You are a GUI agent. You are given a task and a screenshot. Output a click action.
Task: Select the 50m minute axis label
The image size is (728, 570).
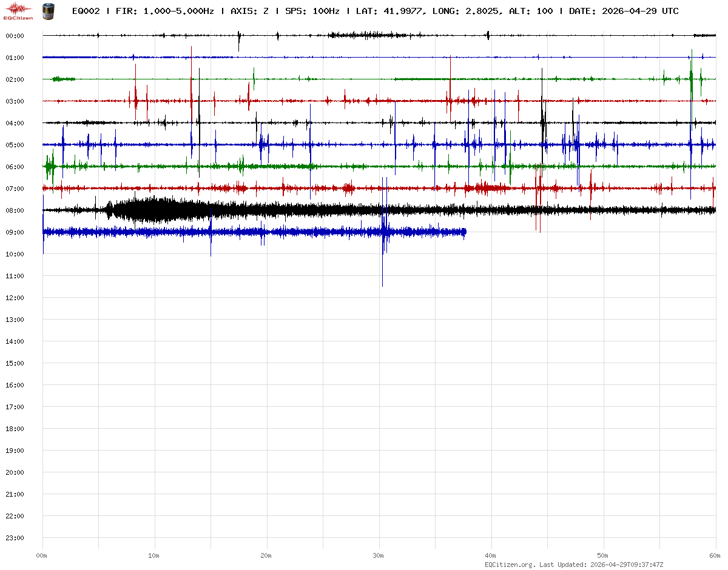point(603,555)
